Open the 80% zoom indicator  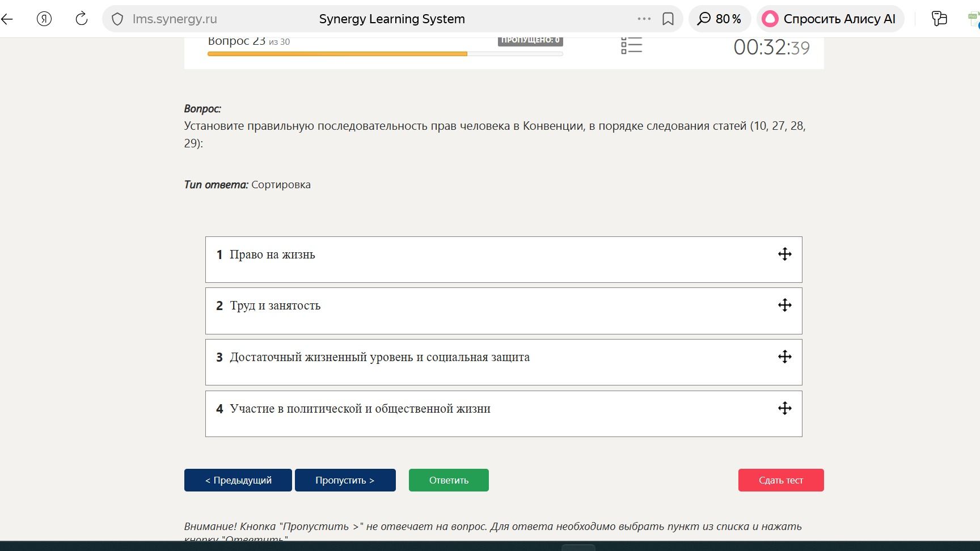[x=720, y=19]
